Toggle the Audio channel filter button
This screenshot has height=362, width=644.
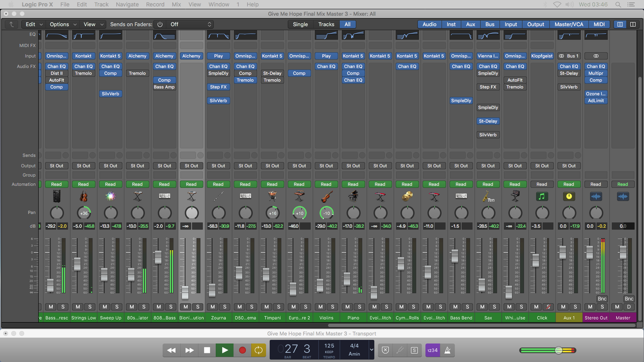pyautogui.click(x=430, y=24)
